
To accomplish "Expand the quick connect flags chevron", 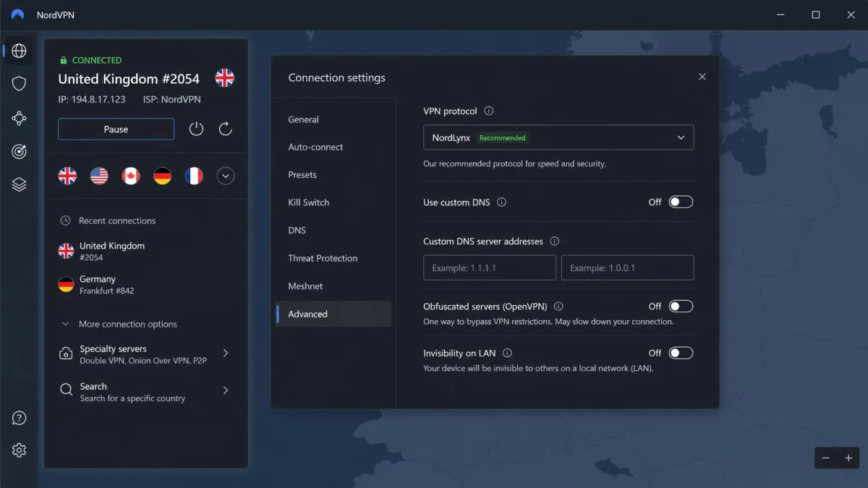I will click(x=226, y=176).
